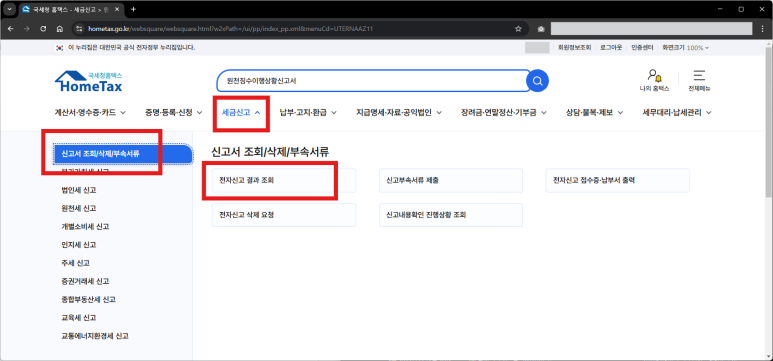Open the site information icon in address bar
The width and height of the screenshot is (773, 361).
78,29
